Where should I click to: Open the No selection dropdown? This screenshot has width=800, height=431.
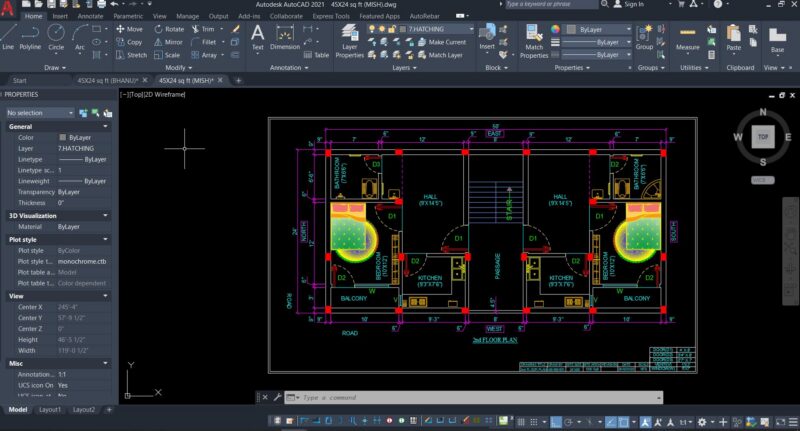[x=40, y=113]
